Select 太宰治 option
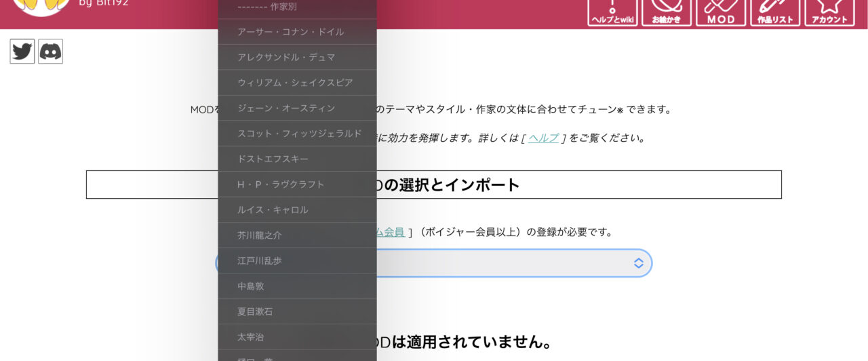The width and height of the screenshot is (868, 361). (297, 337)
